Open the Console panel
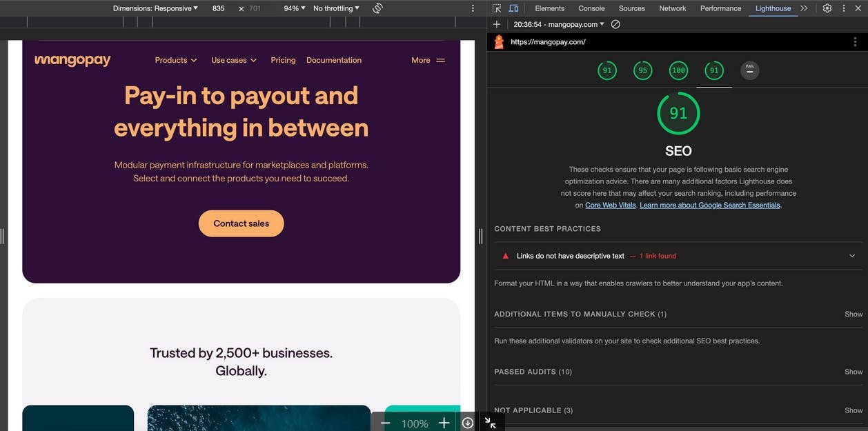The image size is (868, 431). [x=591, y=8]
